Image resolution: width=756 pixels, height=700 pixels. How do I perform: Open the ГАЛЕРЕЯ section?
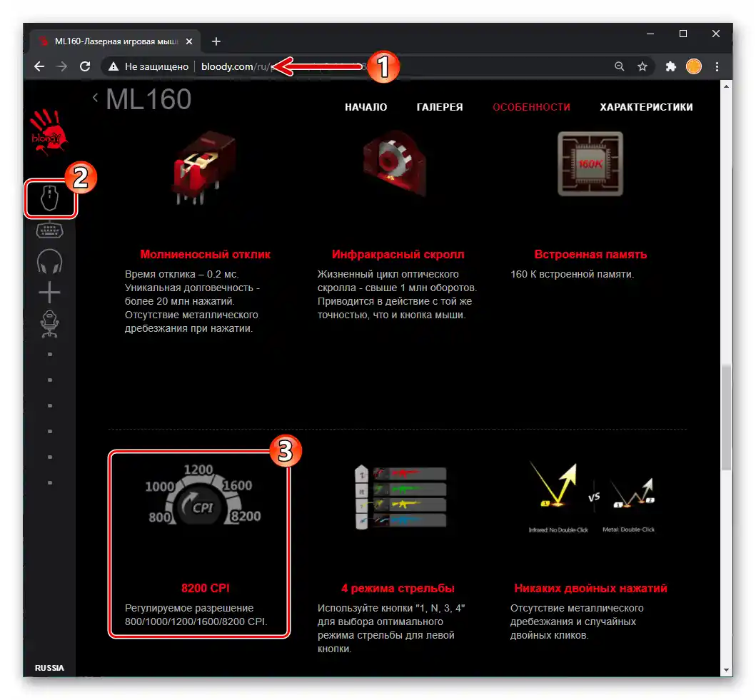pyautogui.click(x=440, y=107)
